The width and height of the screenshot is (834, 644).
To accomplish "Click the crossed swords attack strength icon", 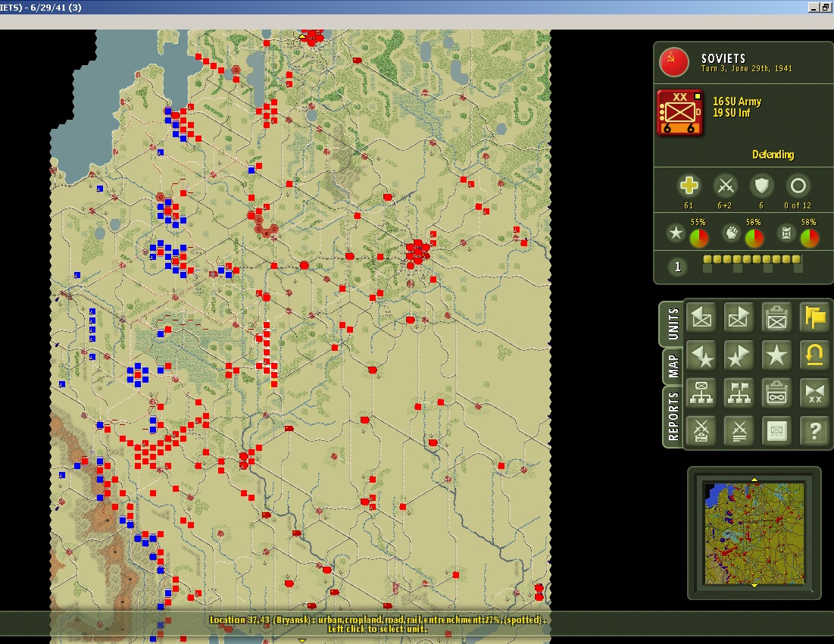I will 726,186.
